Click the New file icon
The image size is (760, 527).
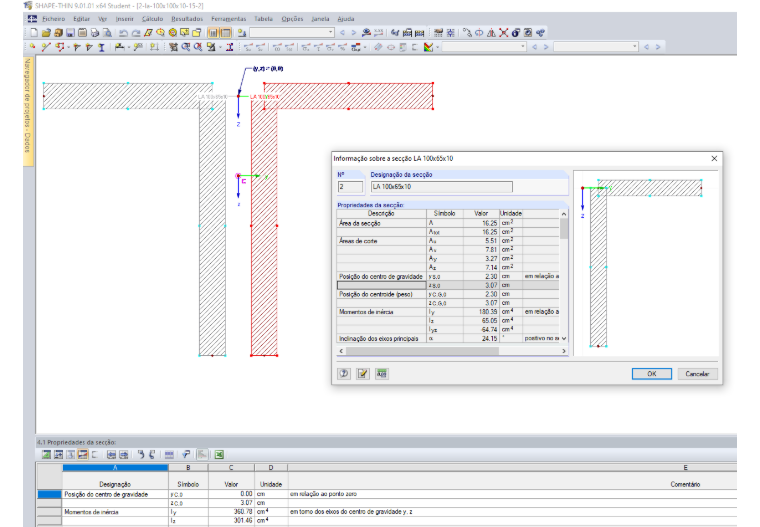pyautogui.click(x=34, y=33)
